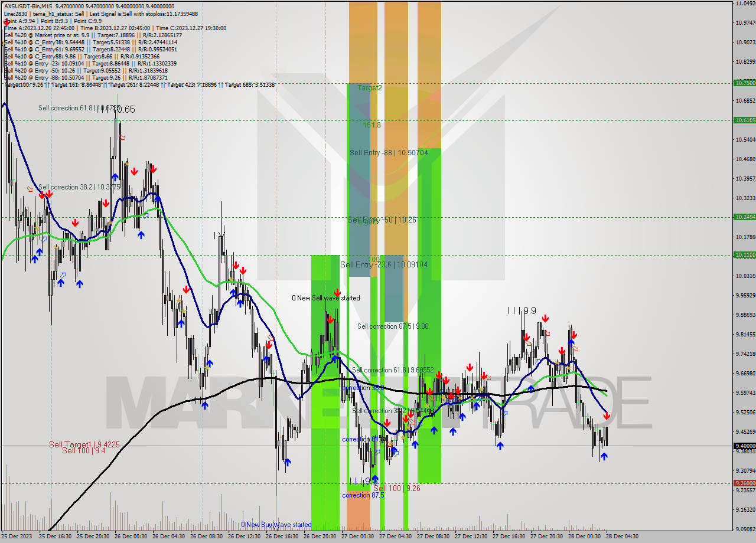
Task: Click the 'Sell 100 | 9.26' label
Action: tap(397, 488)
